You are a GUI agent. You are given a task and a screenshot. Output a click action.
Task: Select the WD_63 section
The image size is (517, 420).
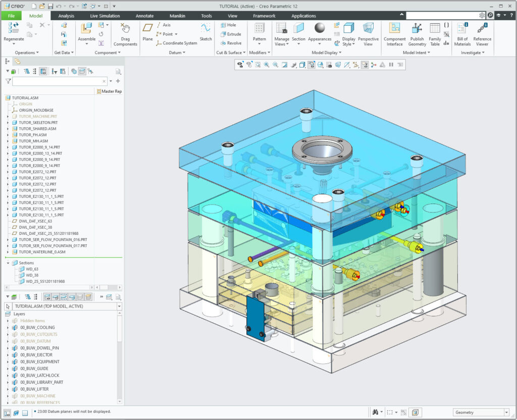tap(32, 269)
